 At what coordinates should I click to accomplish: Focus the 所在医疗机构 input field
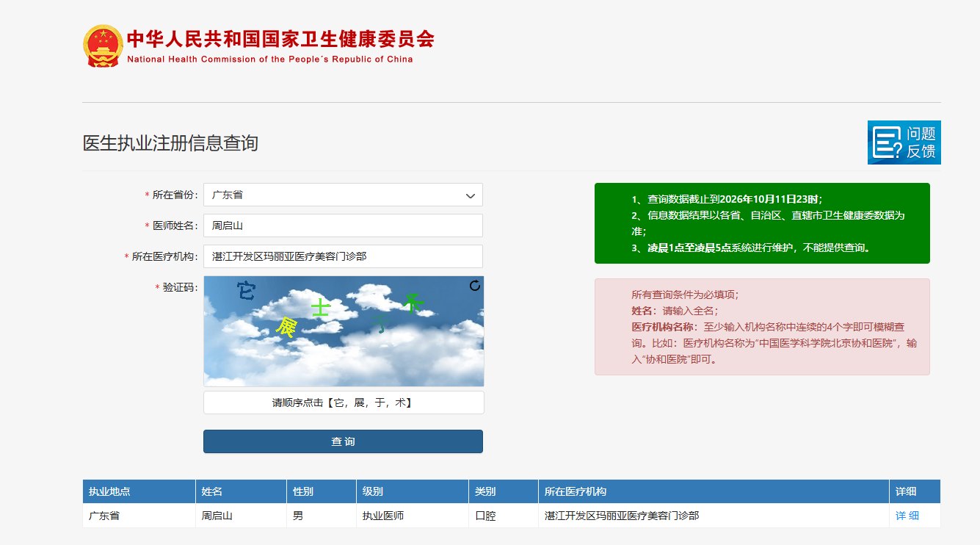343,256
